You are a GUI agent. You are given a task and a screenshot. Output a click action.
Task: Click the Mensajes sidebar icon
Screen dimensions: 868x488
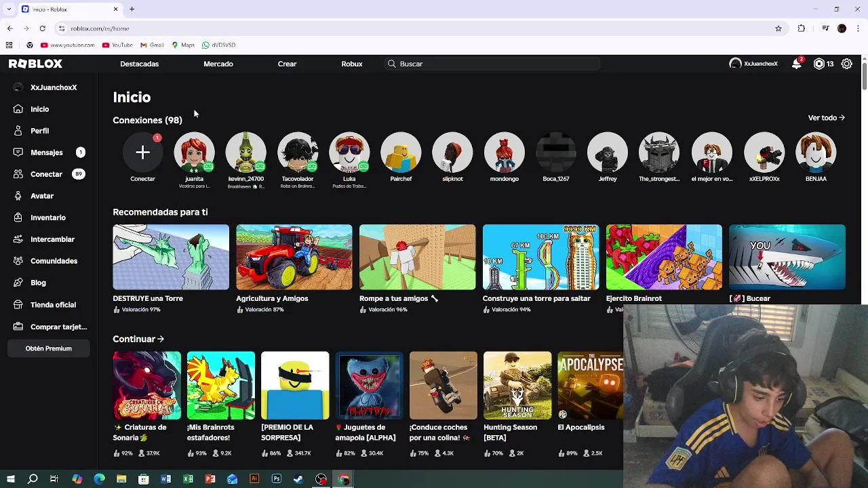[18, 152]
